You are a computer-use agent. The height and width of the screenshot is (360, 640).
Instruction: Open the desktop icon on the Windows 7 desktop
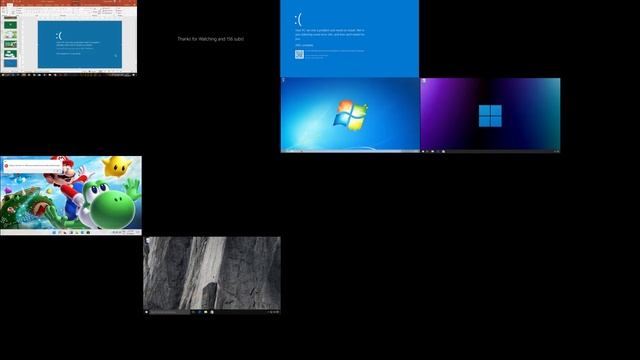click(283, 80)
